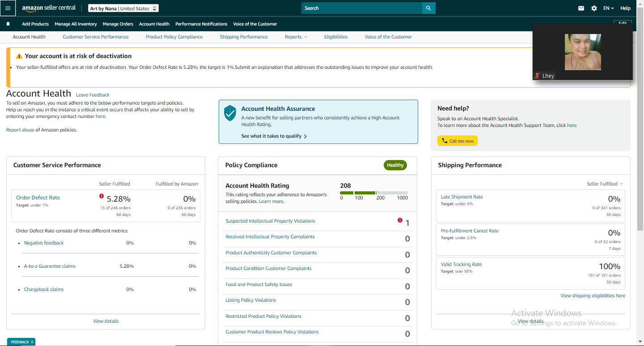Click red alert icon beside Order Defect Rate
Viewport: 644px width, 346px height.
[x=102, y=196]
